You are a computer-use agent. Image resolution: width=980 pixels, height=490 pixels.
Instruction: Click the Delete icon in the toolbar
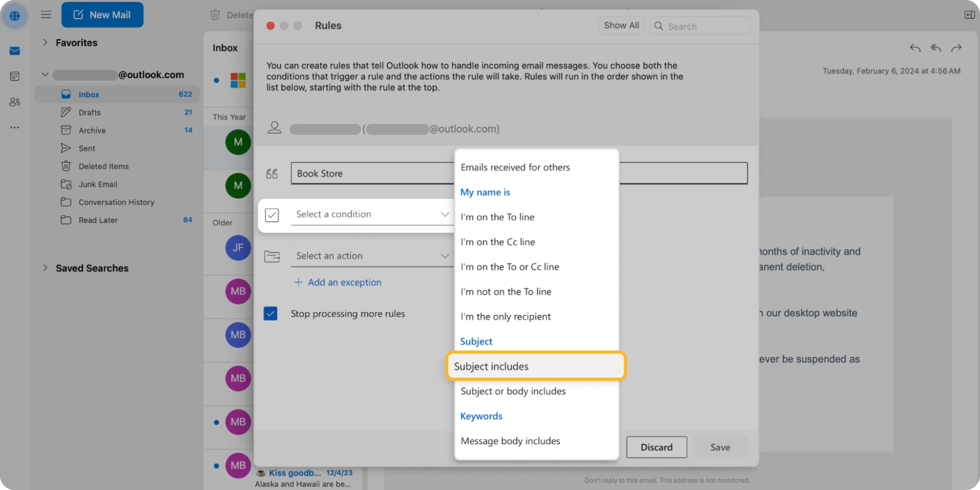[215, 15]
